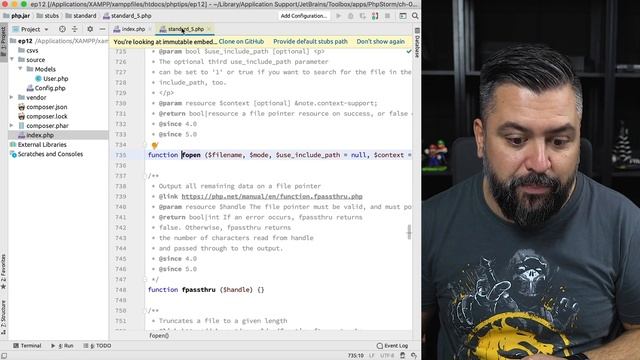
Task: Open the Terminal tool window
Action: point(27,346)
